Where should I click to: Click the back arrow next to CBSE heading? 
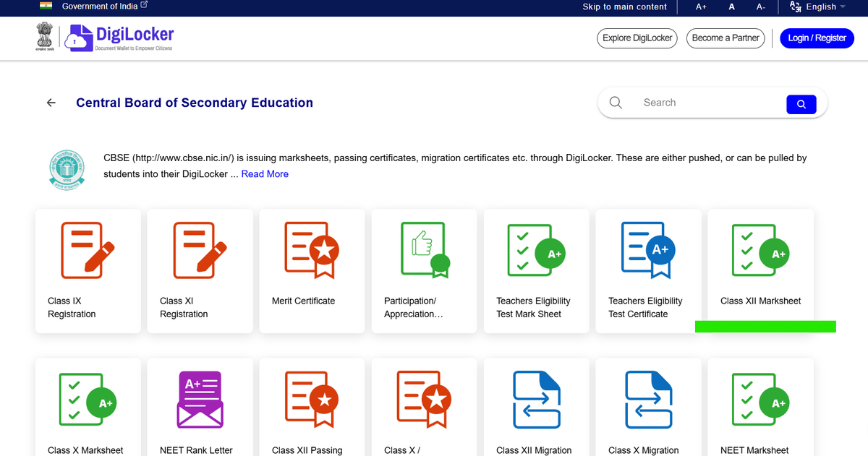tap(51, 103)
